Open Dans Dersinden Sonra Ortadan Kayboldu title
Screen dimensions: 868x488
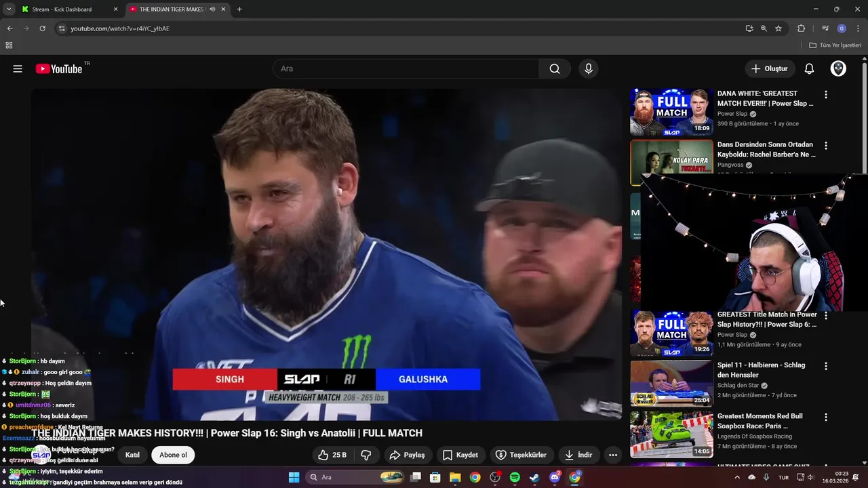[766, 149]
